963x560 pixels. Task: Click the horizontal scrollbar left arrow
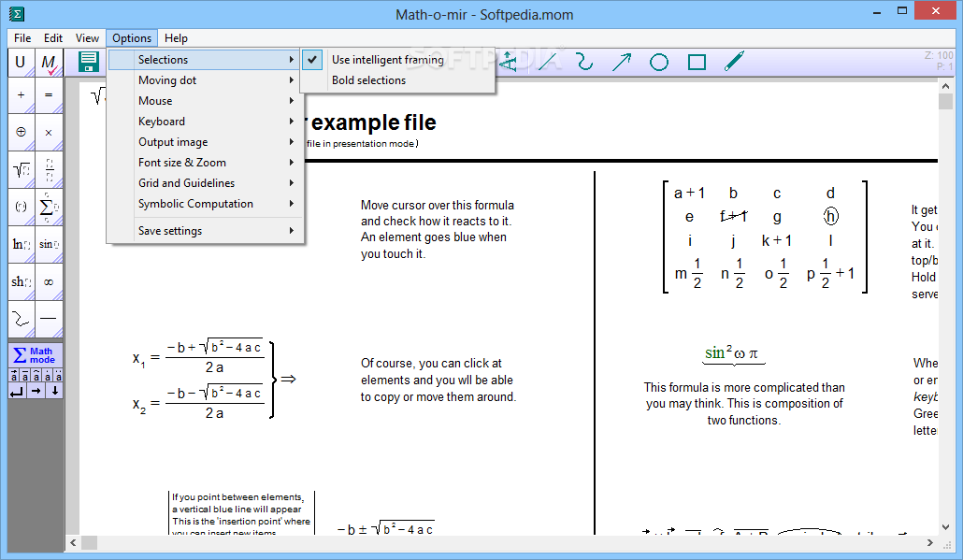(73, 543)
